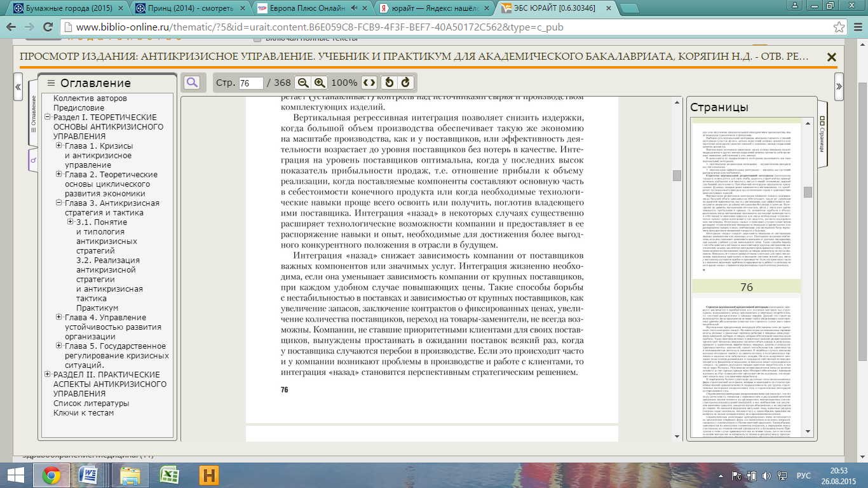
Task: Expand Глава 1 tree node
Action: 58,146
